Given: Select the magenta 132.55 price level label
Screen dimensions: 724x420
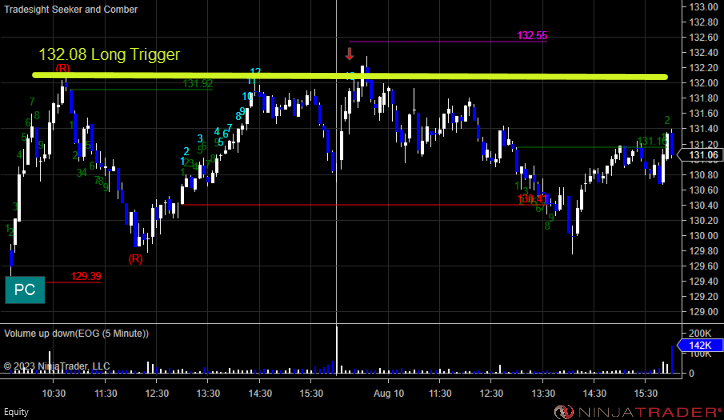Looking at the screenshot, I should 532,36.
